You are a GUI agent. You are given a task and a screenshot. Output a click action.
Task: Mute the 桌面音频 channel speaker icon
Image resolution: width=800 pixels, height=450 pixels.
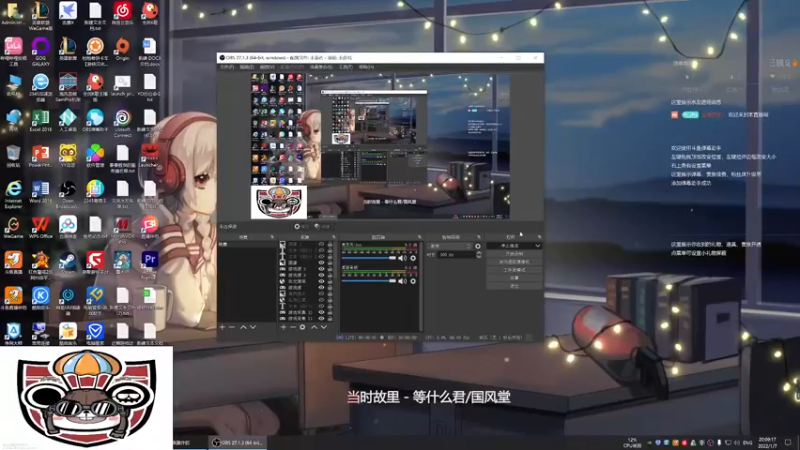click(403, 281)
